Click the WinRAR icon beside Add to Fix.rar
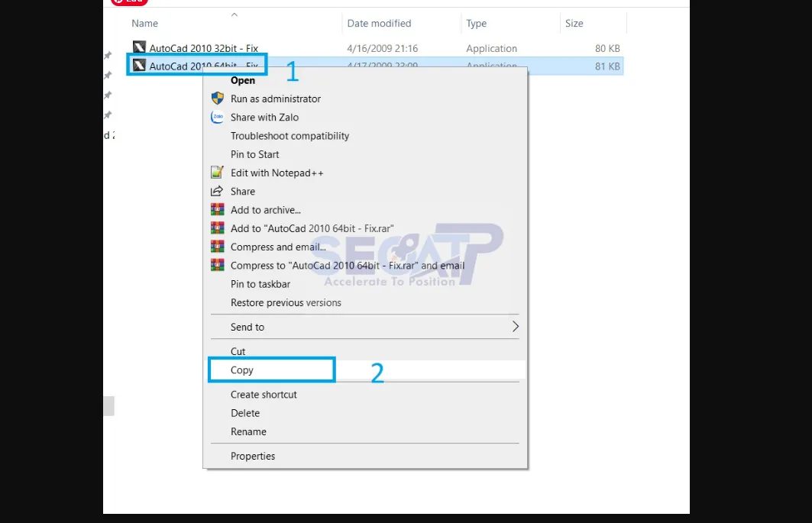 217,228
